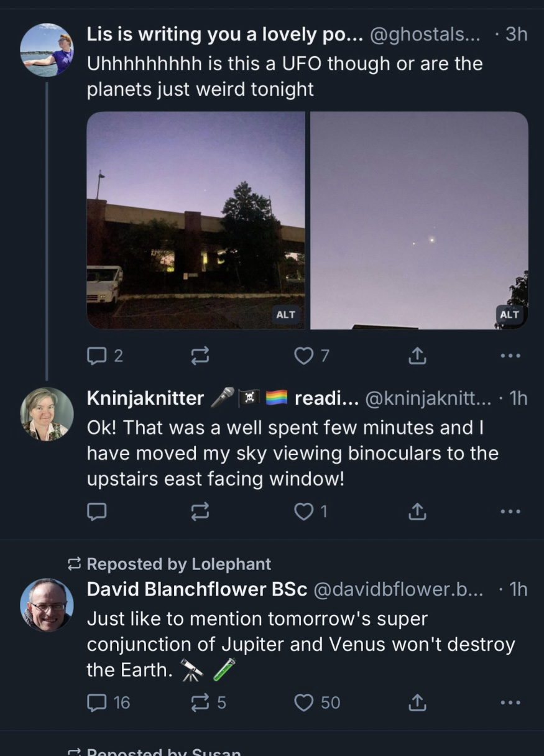Open more options on Blanchflower's post
Screen dimensions: 544x756
click(x=510, y=703)
